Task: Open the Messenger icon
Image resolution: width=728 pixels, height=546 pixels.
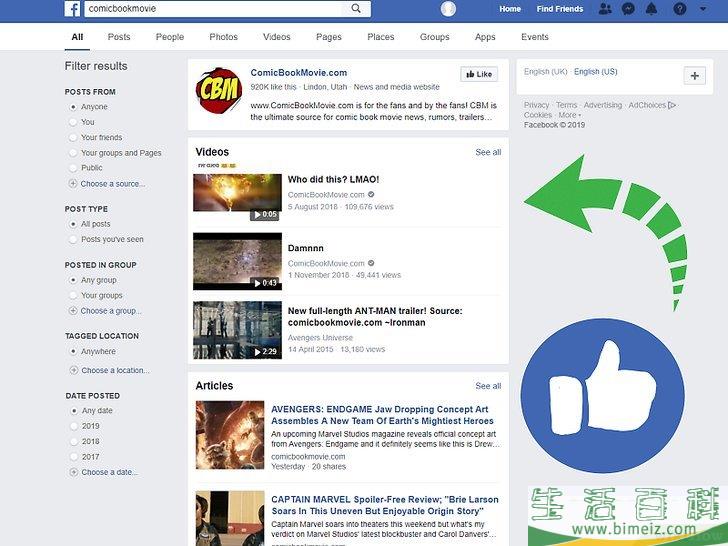Action: pos(628,9)
